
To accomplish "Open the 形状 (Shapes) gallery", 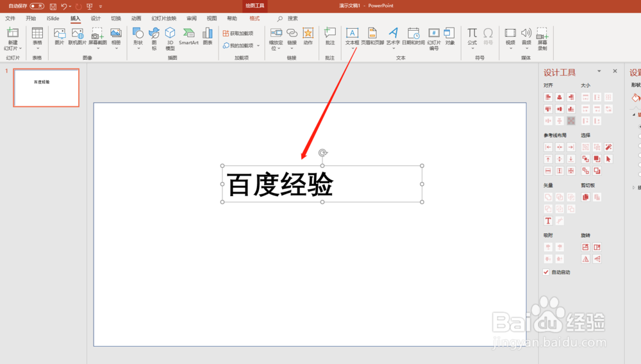I will tap(138, 38).
